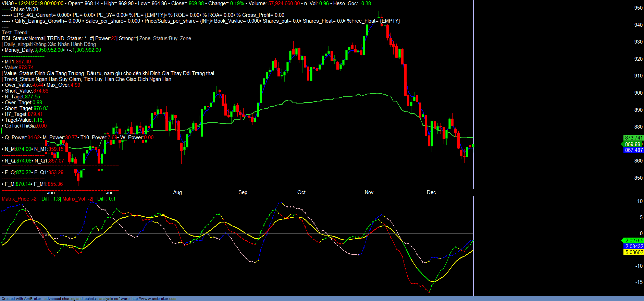Image resolution: width=644 pixels, height=301 pixels.
Task: Click the Dec label on the time axis
Action: coord(431,192)
